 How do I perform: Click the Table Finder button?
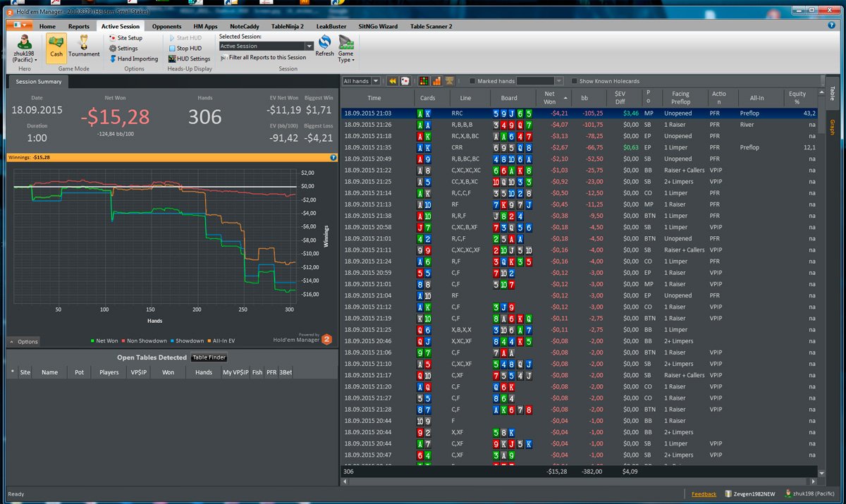(x=209, y=357)
